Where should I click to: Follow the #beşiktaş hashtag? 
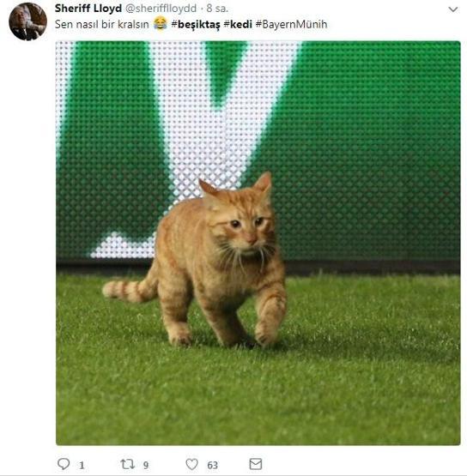click(x=196, y=24)
